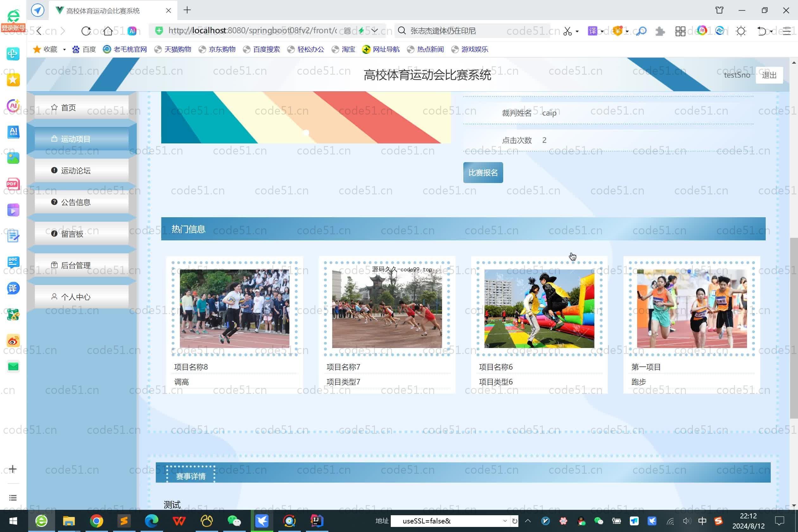
Task: Open the extensions puzzle icon
Action: pos(660,31)
